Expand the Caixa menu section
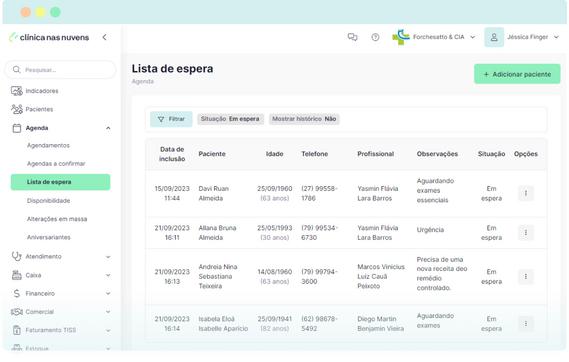The height and width of the screenshot is (362, 569). coord(108,275)
